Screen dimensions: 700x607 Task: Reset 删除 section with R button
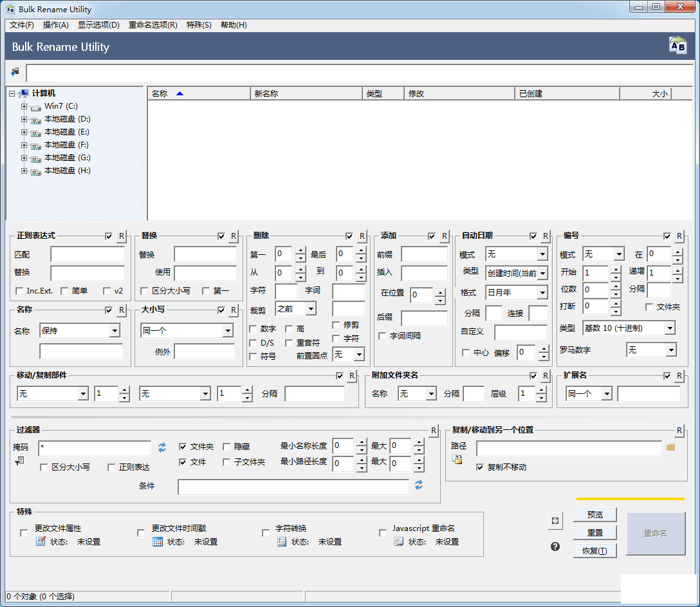[362, 236]
